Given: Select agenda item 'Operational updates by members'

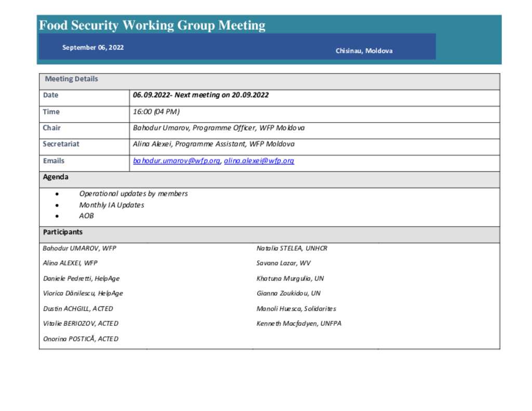Looking at the screenshot, I should click(134, 194).
